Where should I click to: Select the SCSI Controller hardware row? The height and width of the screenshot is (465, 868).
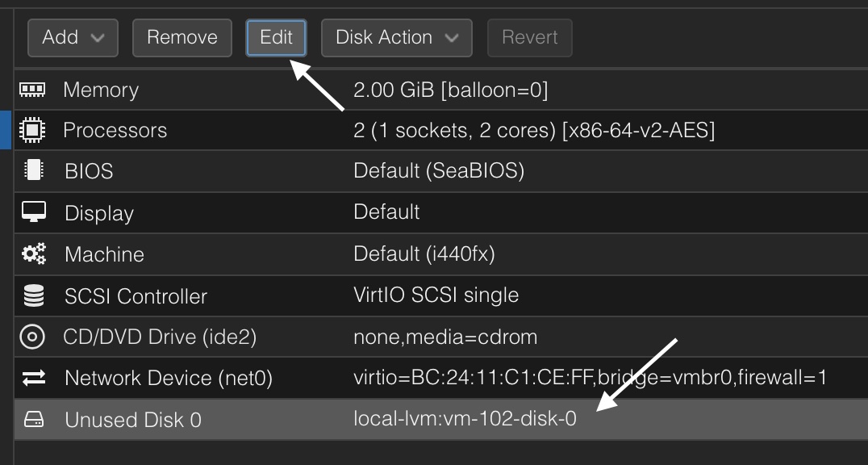click(441, 295)
